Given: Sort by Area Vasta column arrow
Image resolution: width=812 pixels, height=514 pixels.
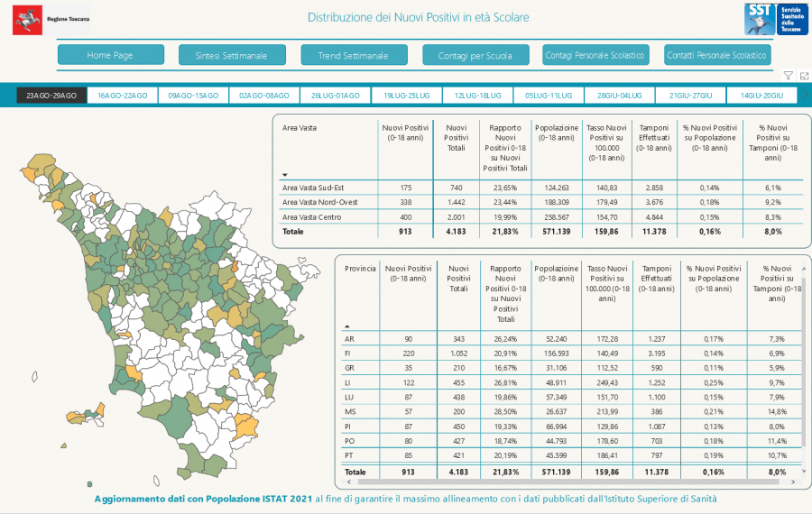Looking at the screenshot, I should point(286,175).
